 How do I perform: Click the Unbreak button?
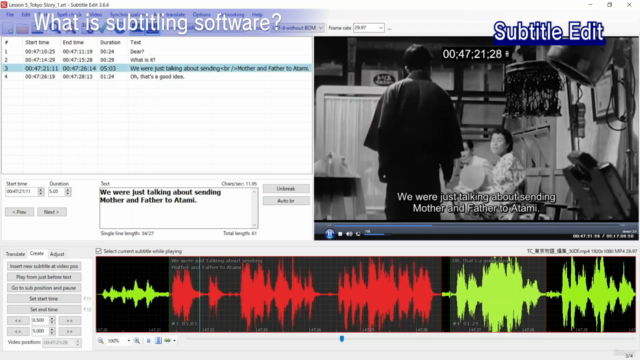coord(286,189)
